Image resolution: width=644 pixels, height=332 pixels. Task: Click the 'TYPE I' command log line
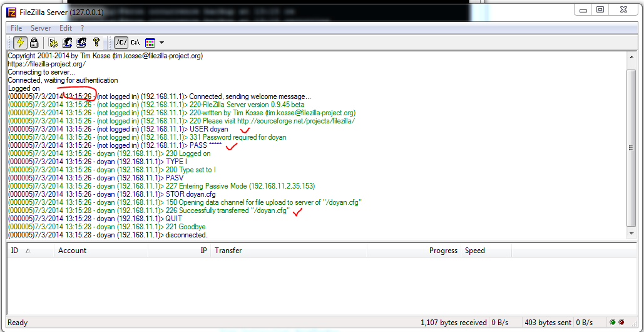click(x=98, y=162)
